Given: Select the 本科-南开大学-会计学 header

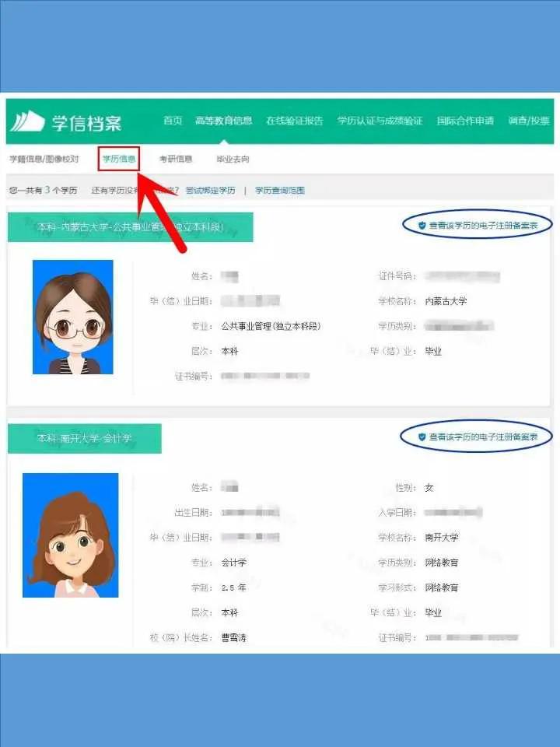Looking at the screenshot, I should pyautogui.click(x=85, y=438).
